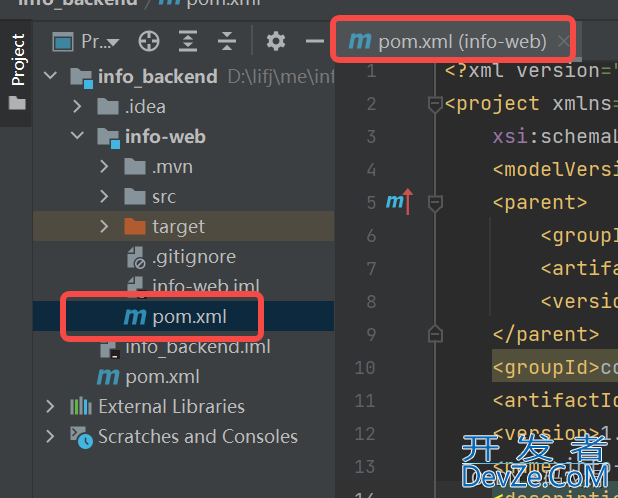Click the folder icon below the Project tab

[17, 102]
